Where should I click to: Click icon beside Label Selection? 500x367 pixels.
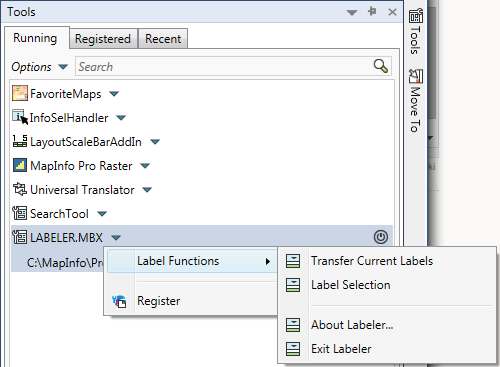coord(293,285)
